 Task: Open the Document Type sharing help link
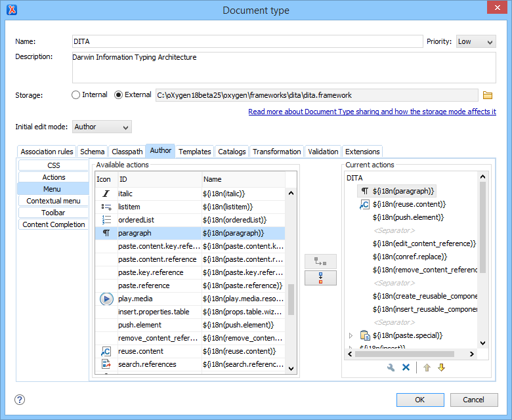pyautogui.click(x=372, y=112)
